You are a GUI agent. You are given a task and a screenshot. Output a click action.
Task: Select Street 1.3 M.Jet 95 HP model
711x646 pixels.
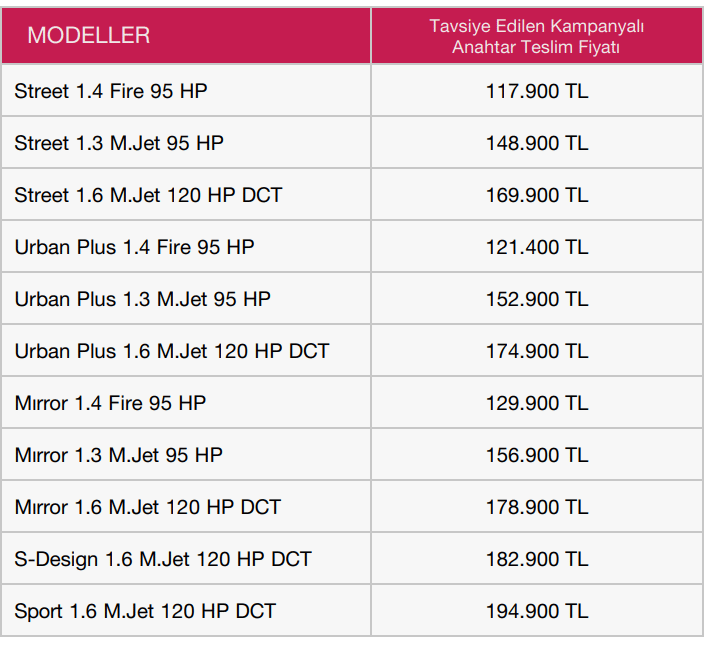pyautogui.click(x=119, y=143)
